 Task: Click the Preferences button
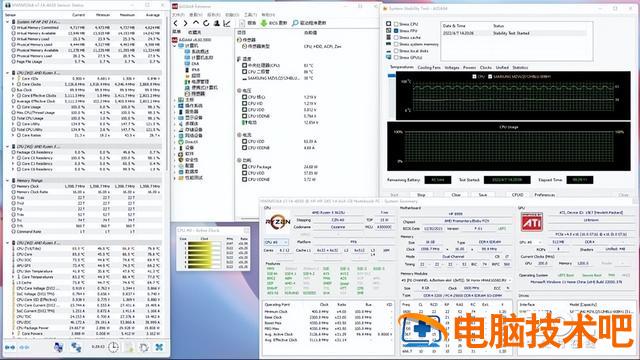[544, 195]
